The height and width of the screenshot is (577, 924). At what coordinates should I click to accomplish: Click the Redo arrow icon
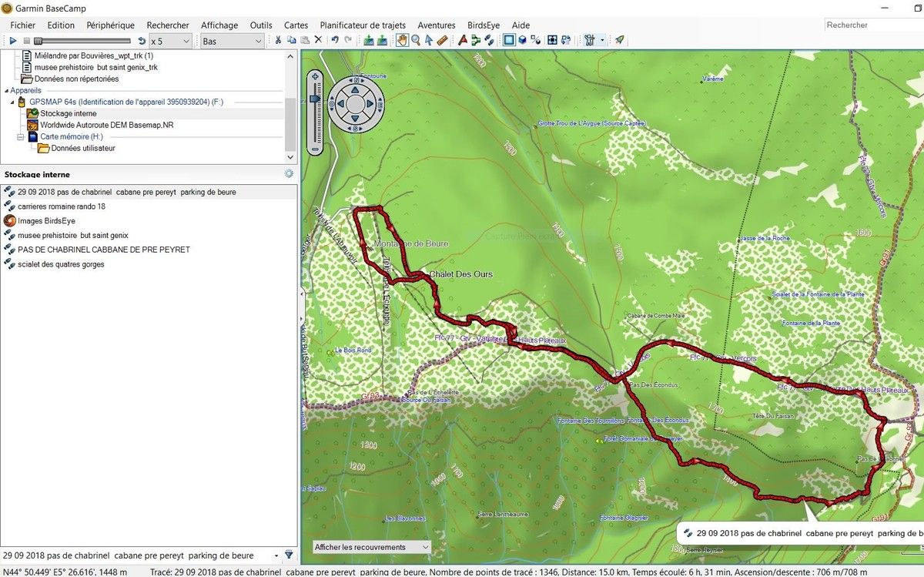tap(348, 41)
